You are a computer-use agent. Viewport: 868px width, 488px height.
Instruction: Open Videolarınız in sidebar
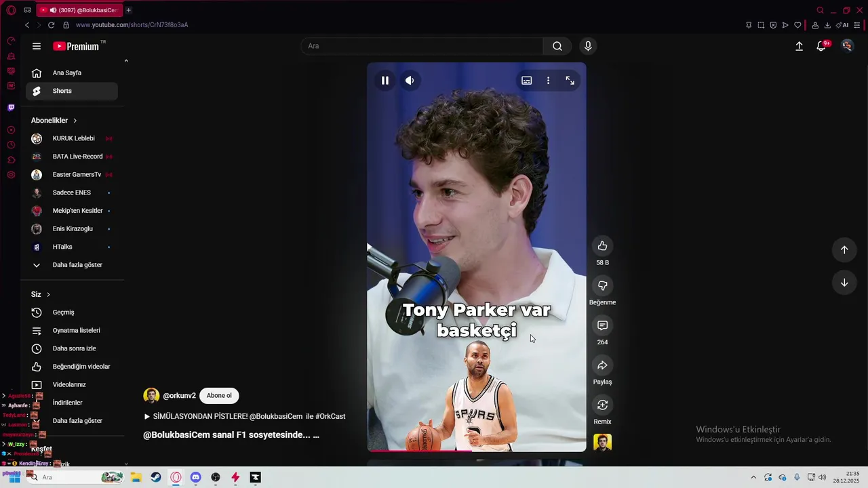coord(72,384)
